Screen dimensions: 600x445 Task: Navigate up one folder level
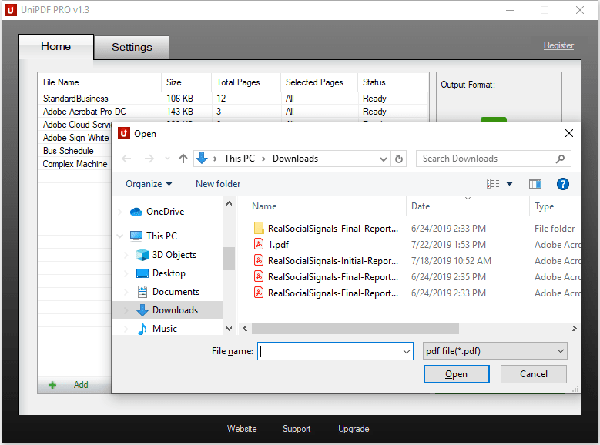click(x=183, y=158)
